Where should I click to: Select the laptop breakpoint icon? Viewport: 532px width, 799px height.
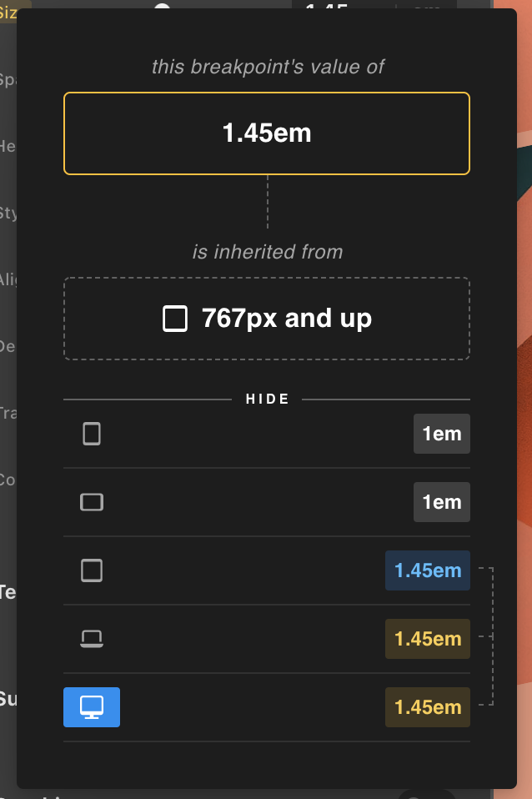[x=92, y=639]
